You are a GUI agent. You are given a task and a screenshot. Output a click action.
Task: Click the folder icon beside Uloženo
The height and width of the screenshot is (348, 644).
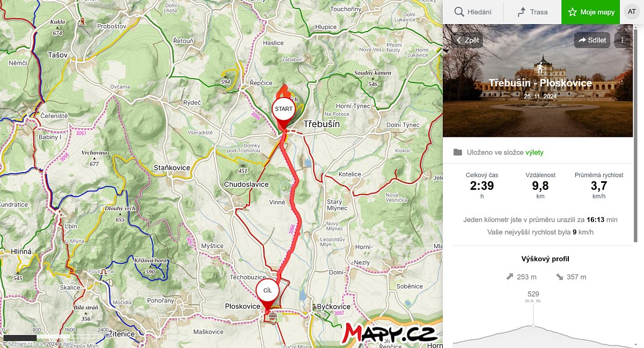457,152
